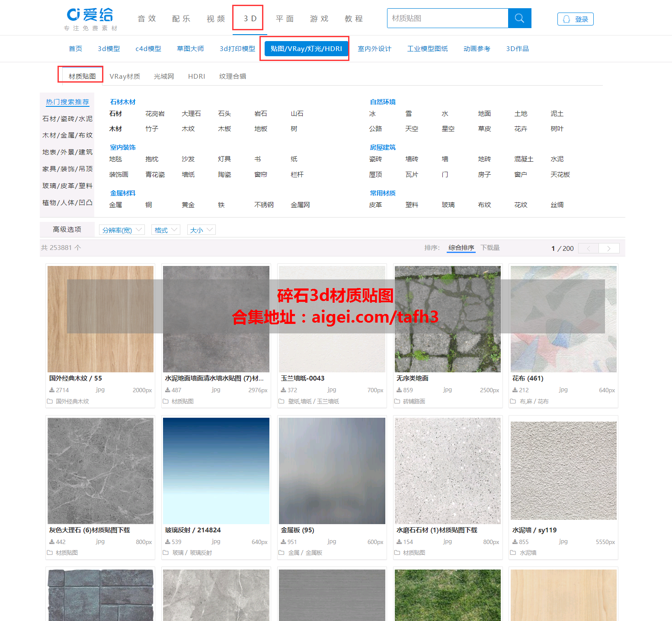Go to the next results page arrow
The width and height of the screenshot is (672, 621).
pos(609,248)
